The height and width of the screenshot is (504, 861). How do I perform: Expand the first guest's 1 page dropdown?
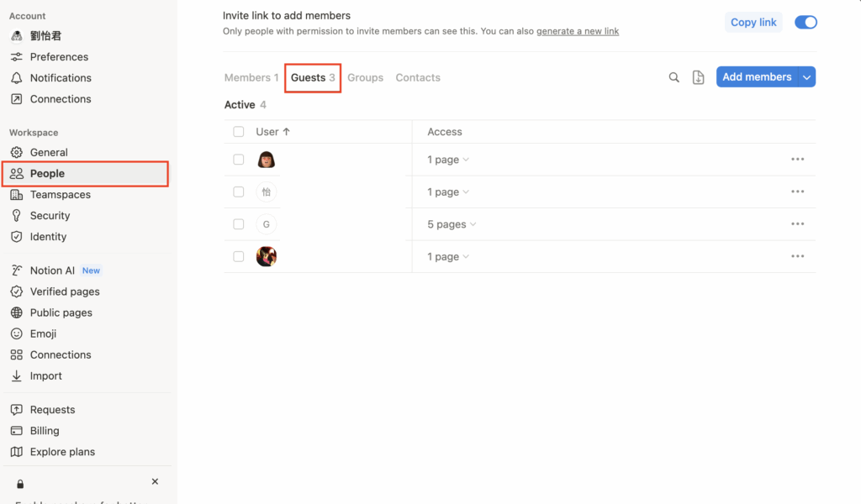click(447, 160)
